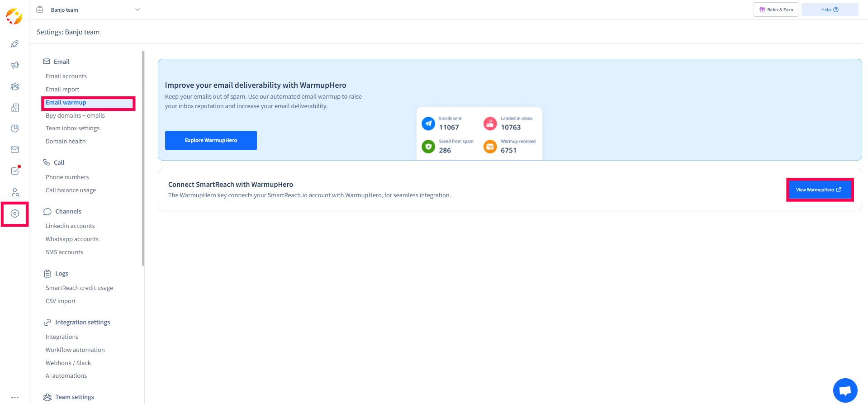Click the Saved from spam value 286
868x404 pixels.
(445, 151)
